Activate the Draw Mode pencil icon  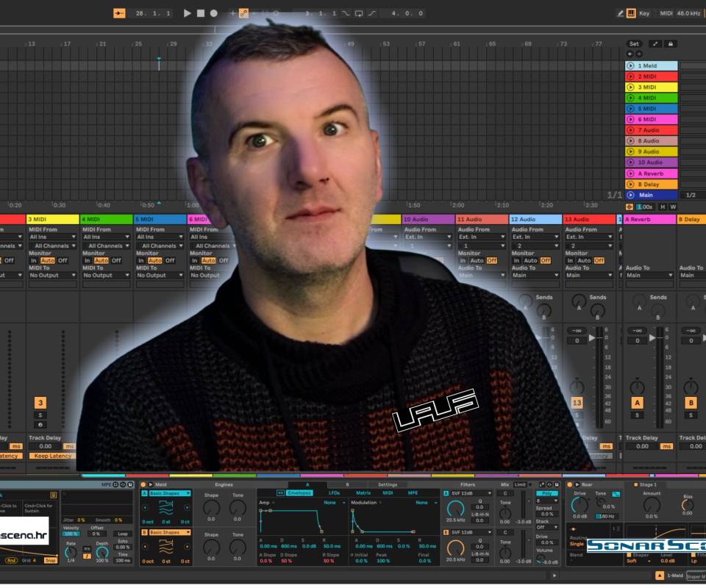click(620, 13)
